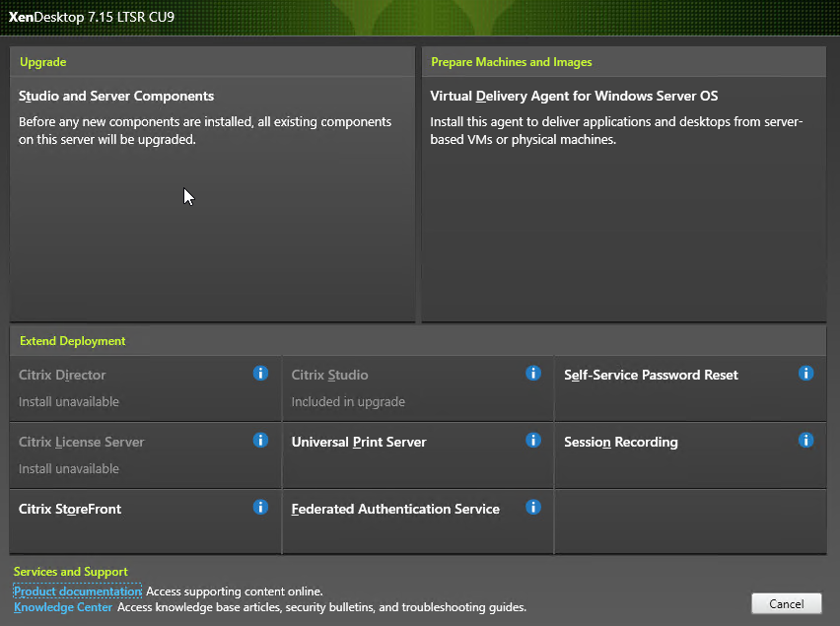Click 'Install unavailable' under Citrix License Server
840x626 pixels.
(69, 468)
